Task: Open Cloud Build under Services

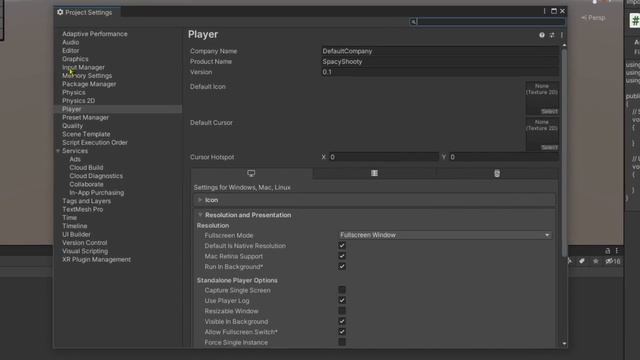Action: click(x=86, y=168)
